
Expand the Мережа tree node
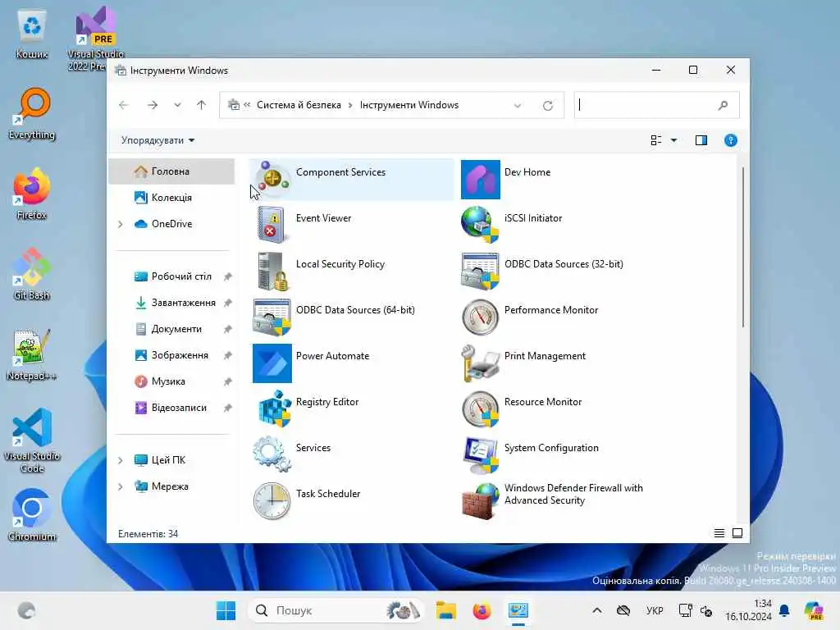pos(121,486)
